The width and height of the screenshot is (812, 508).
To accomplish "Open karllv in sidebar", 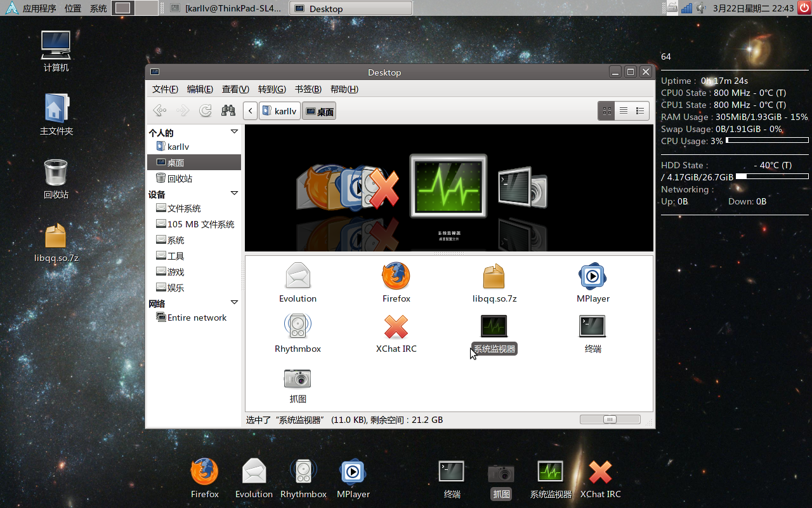I will [x=193, y=147].
